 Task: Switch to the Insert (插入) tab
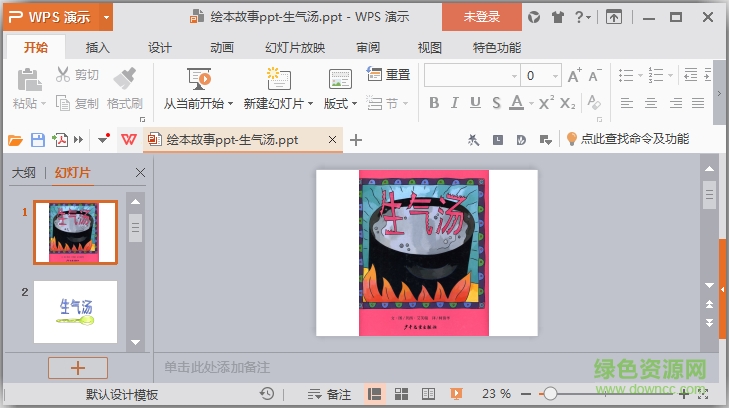tap(98, 47)
